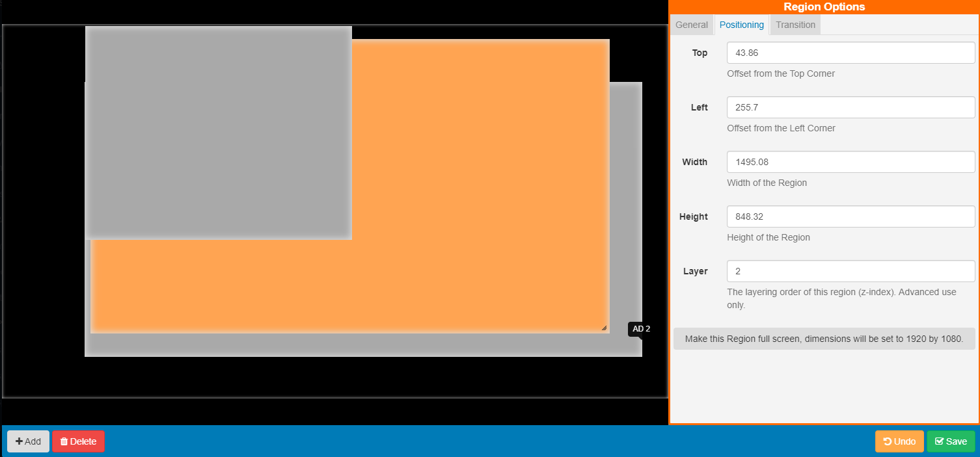Switch to the Transition tab
This screenshot has height=457, width=980.
point(795,25)
